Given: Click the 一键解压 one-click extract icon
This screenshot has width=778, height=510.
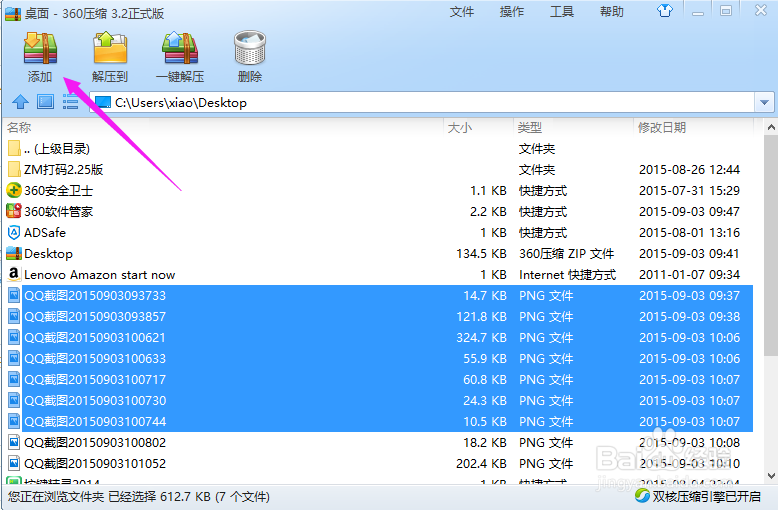Looking at the screenshot, I should [180, 49].
